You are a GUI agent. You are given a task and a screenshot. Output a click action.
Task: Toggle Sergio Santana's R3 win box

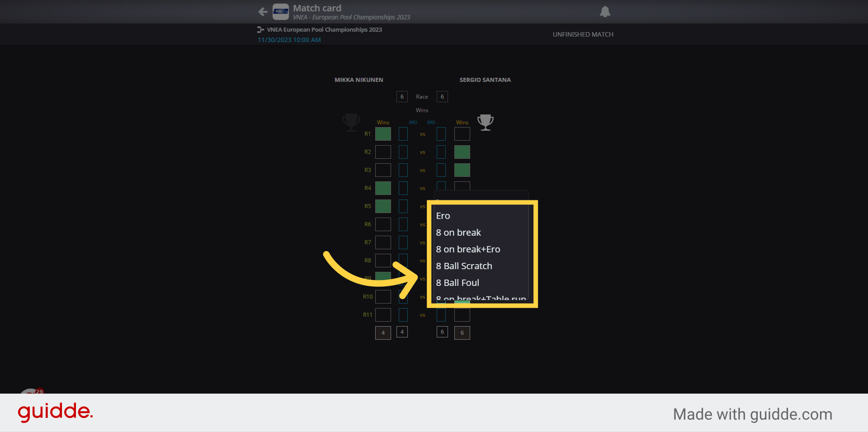[x=462, y=170]
